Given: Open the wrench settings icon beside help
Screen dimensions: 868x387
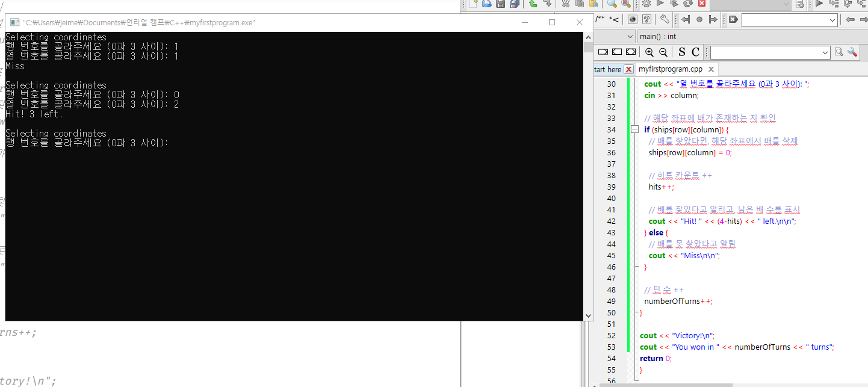Looking at the screenshot, I should [x=665, y=19].
